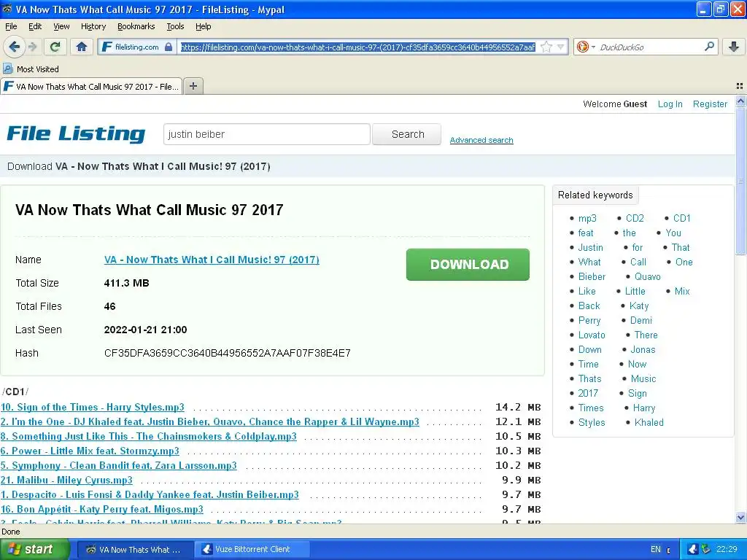
Task: Open the Help menu
Action: pos(203,26)
